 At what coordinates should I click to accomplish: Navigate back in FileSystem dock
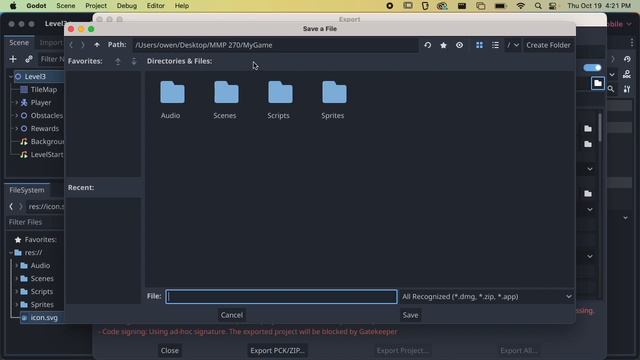11,207
